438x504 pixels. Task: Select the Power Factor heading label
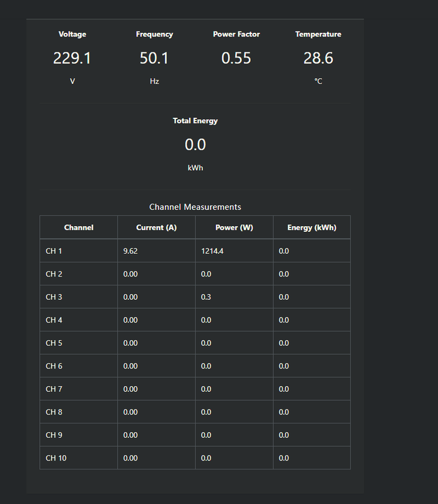(236, 34)
